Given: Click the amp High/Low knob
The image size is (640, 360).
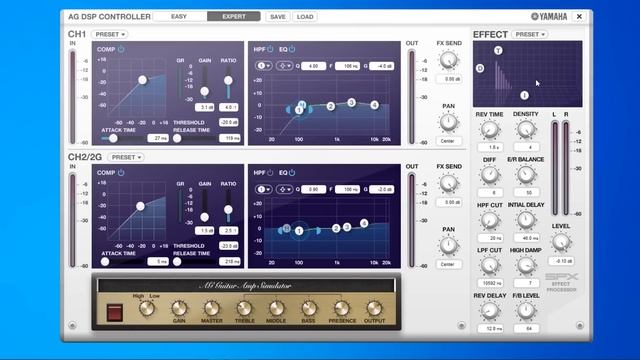Looking at the screenshot, I should 147,309.
